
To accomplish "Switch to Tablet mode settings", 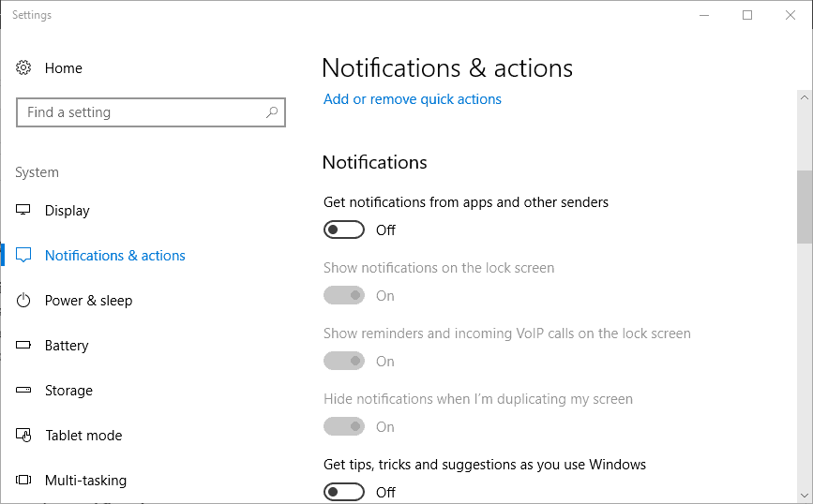I will pos(83,435).
